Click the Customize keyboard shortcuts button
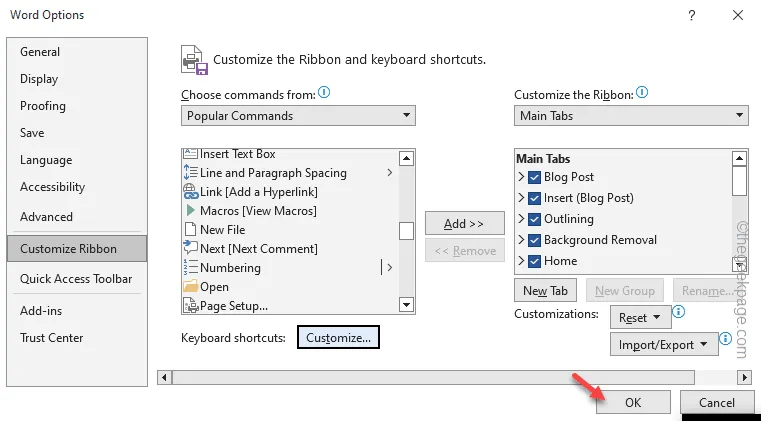 coord(338,337)
